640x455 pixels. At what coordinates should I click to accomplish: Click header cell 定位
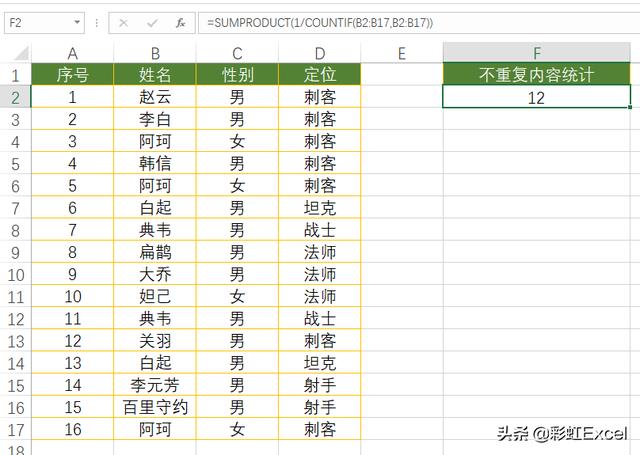(x=320, y=75)
